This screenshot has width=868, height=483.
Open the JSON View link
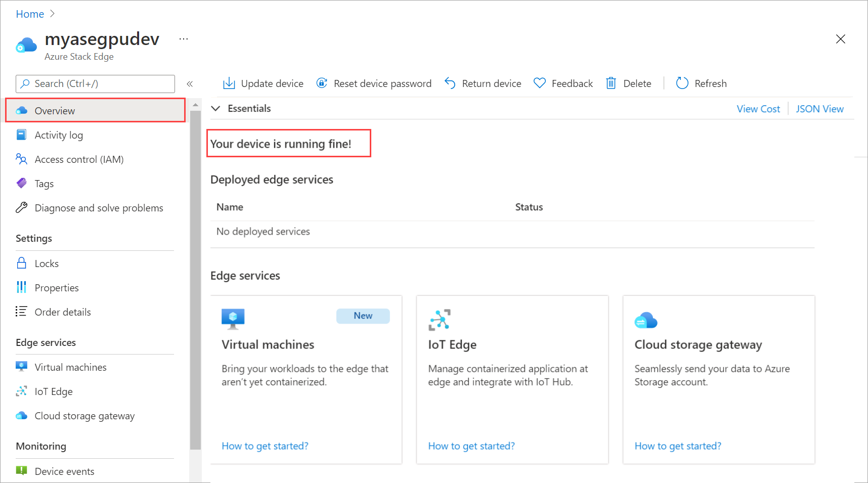point(819,109)
